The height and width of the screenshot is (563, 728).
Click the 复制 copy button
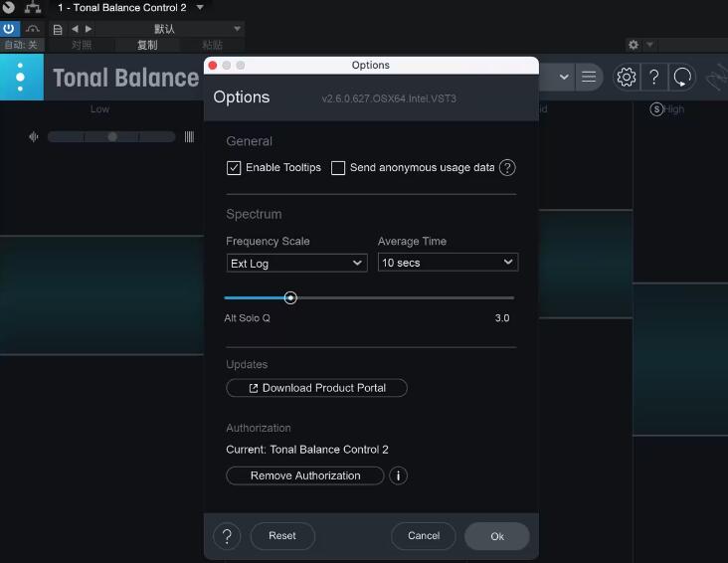pyautogui.click(x=147, y=45)
